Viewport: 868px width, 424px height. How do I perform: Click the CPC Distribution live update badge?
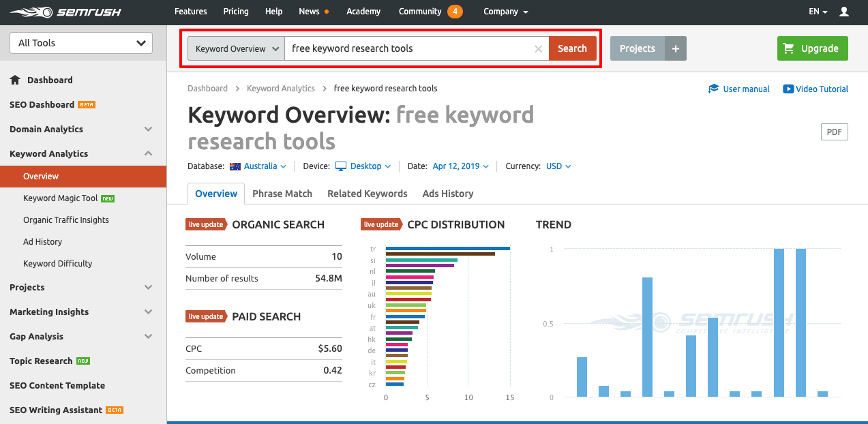pyautogui.click(x=381, y=224)
